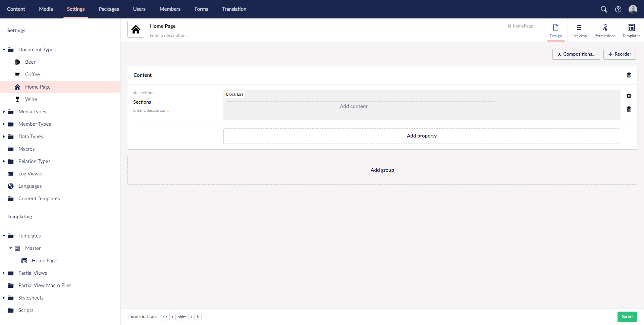644x325 pixels.
Task: Open the Translation section menu
Action: pos(234,9)
